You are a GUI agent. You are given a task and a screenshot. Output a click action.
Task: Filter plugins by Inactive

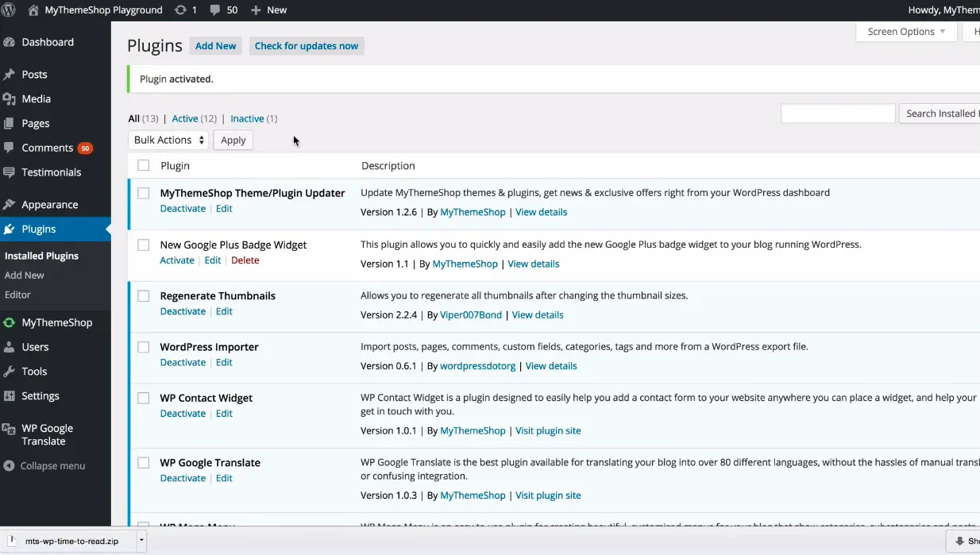click(247, 118)
